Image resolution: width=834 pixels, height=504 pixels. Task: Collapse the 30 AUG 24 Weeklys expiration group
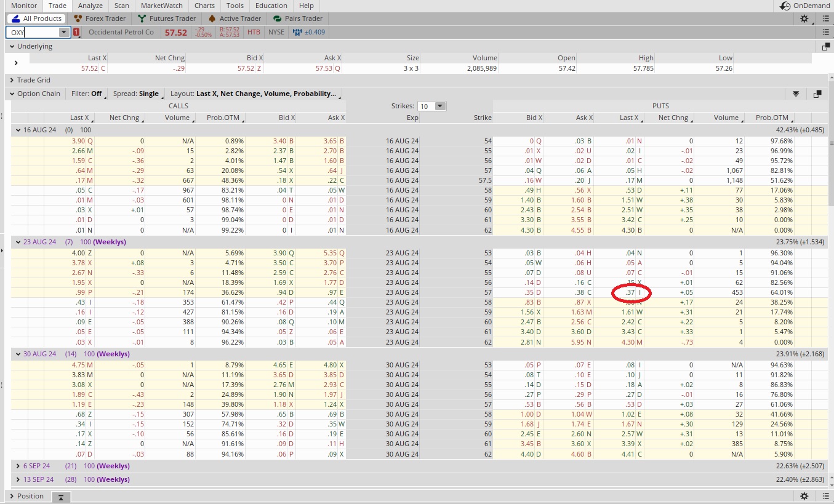coord(18,354)
